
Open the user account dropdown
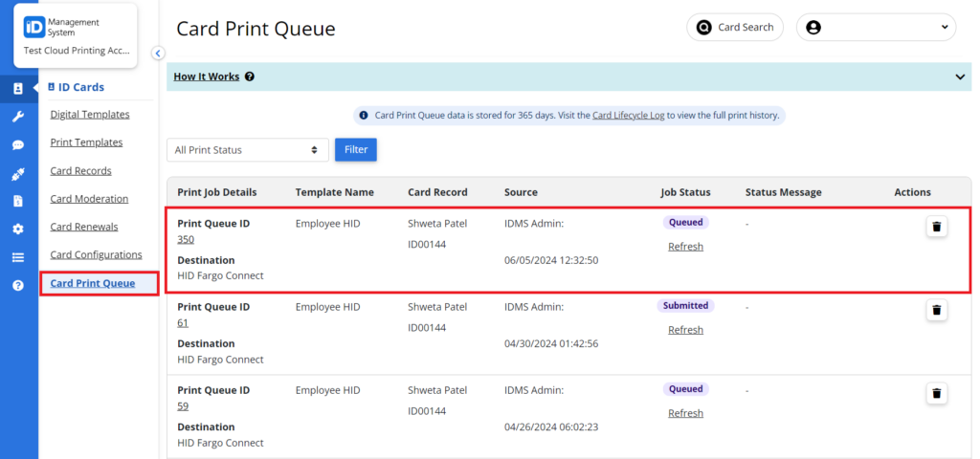(x=877, y=28)
